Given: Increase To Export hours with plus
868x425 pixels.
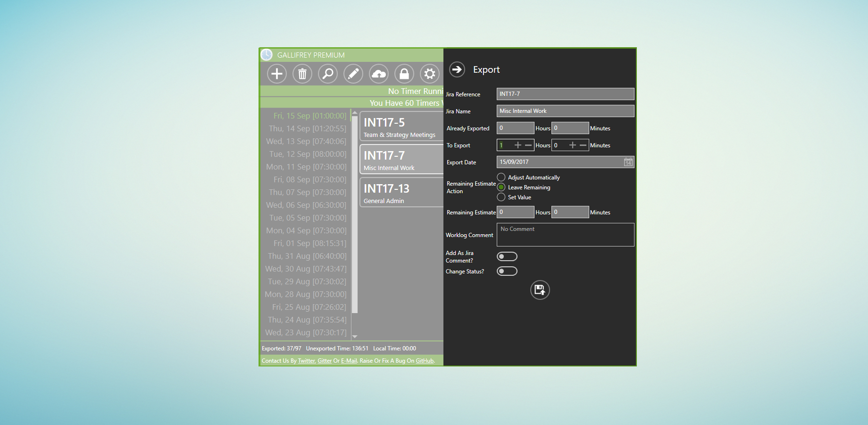Looking at the screenshot, I should [x=518, y=145].
